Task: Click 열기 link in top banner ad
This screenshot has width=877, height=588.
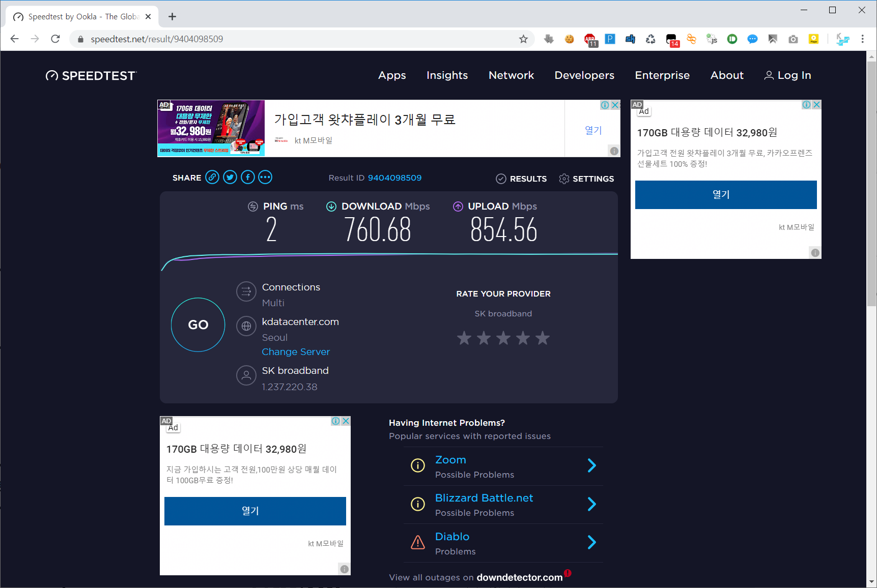Action: coord(593,130)
